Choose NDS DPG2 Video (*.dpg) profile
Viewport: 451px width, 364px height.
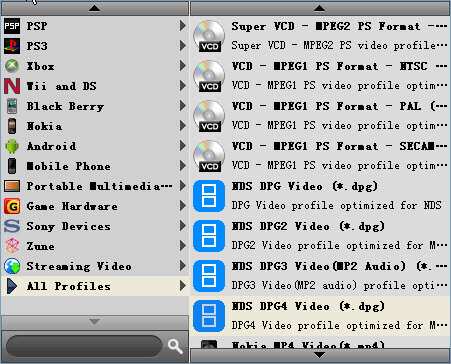point(320,236)
